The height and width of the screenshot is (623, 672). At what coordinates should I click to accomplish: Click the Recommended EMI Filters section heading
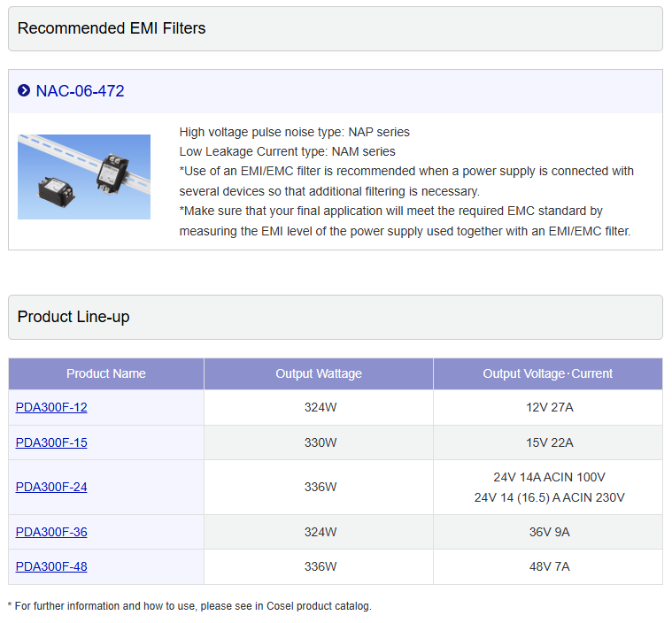pos(112,28)
